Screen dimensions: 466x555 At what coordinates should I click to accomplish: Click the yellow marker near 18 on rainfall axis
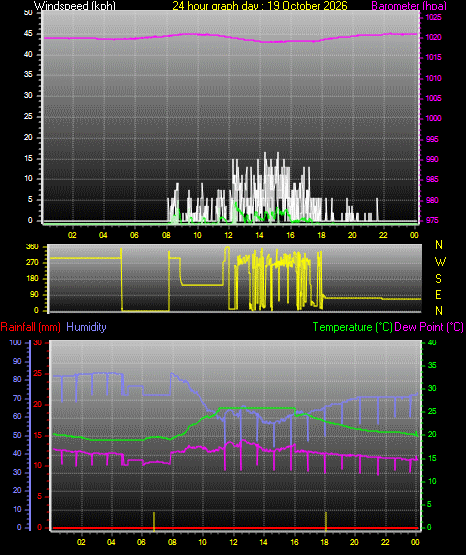coord(326,521)
